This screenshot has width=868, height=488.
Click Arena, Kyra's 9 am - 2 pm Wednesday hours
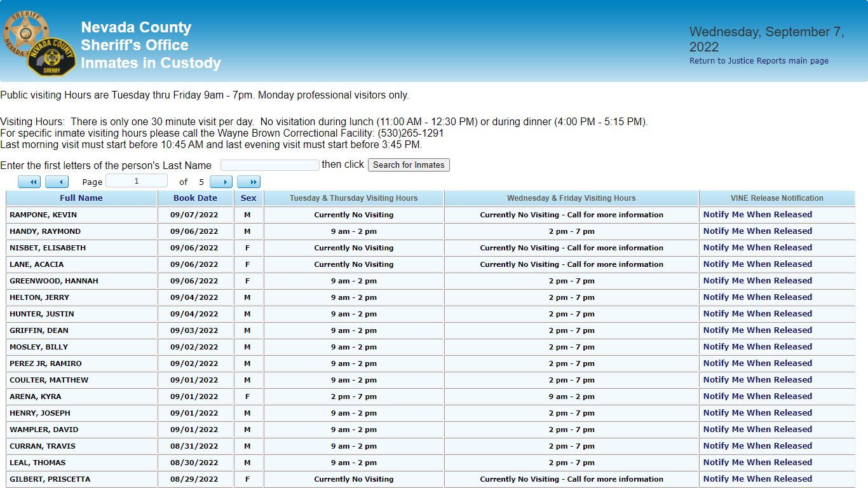(x=572, y=396)
